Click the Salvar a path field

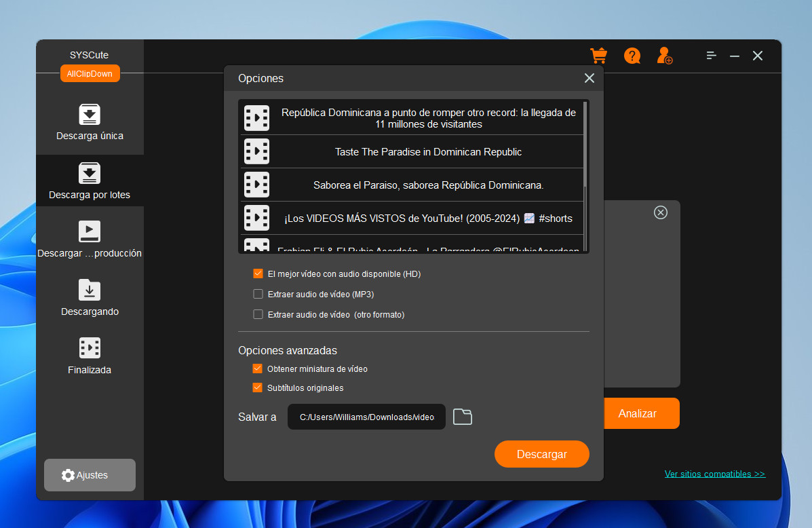tap(366, 417)
